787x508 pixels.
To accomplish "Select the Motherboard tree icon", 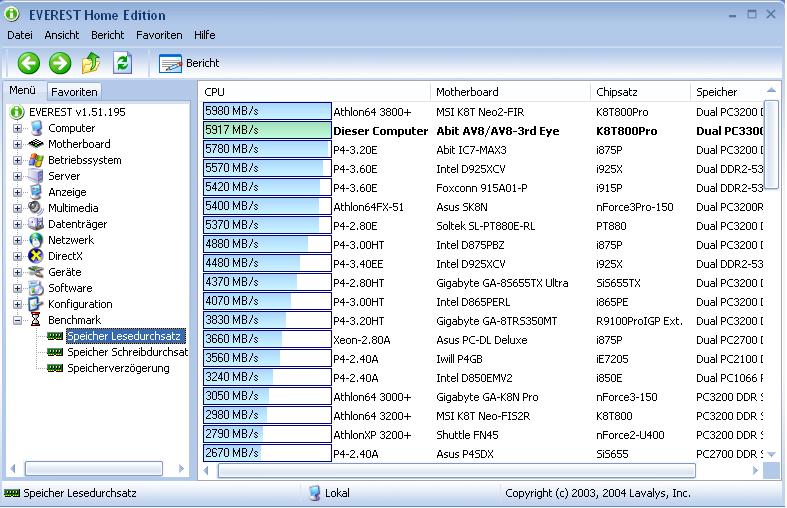I will (36, 144).
